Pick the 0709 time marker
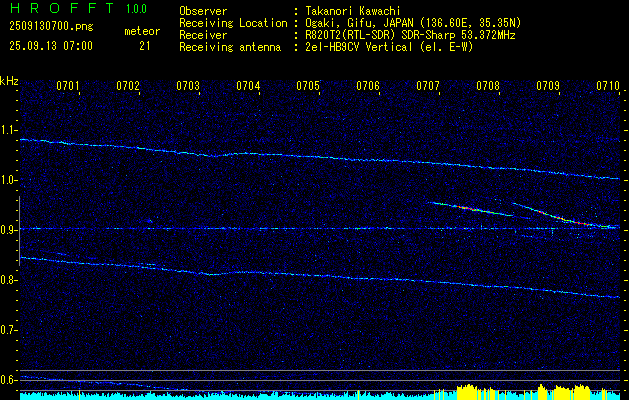 pos(548,86)
